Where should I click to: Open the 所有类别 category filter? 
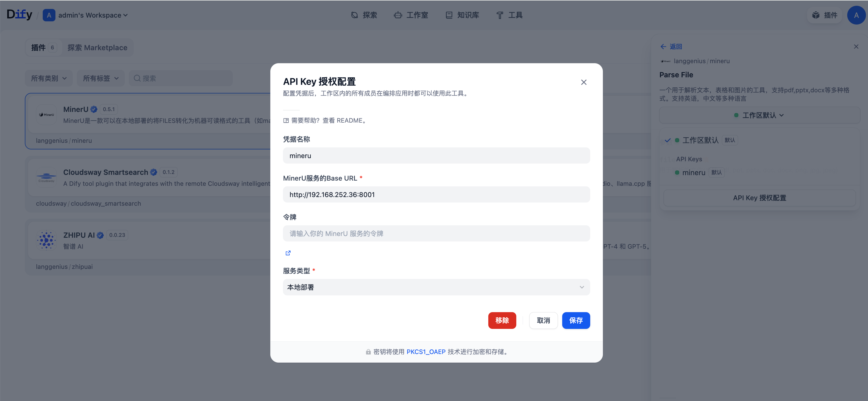(x=49, y=78)
